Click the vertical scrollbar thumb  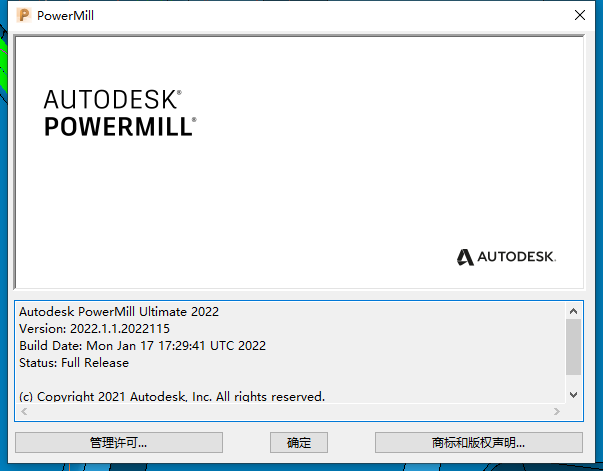(573, 347)
